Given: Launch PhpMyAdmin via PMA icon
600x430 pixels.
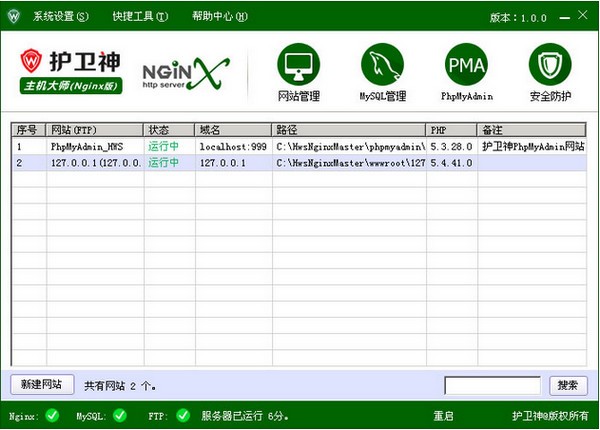Looking at the screenshot, I should tap(466, 64).
